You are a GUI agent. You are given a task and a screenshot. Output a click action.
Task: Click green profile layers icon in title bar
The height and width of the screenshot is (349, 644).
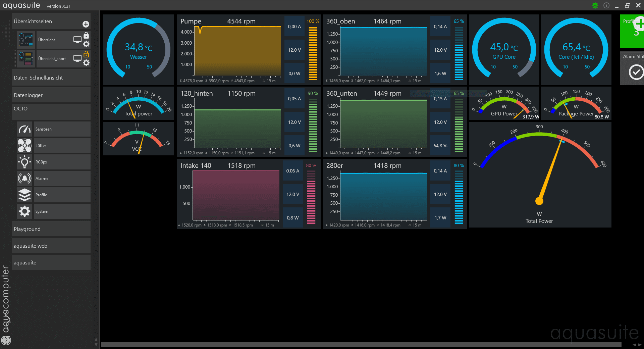[x=595, y=5]
